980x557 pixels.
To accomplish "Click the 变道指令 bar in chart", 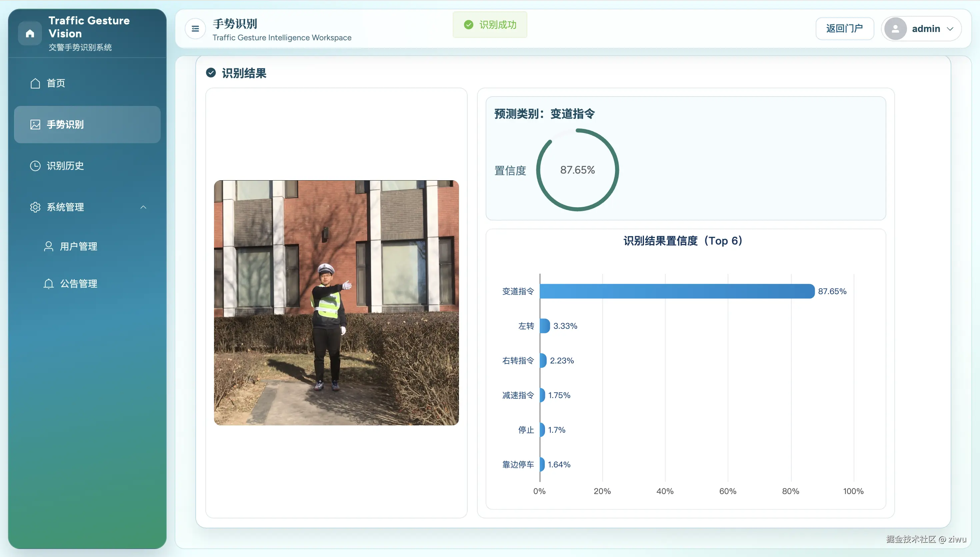I will click(x=677, y=291).
